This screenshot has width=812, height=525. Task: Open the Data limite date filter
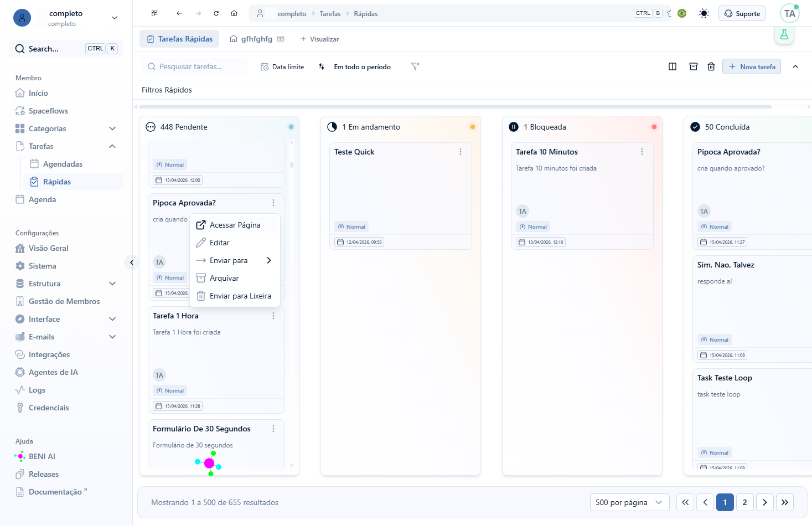pos(282,66)
